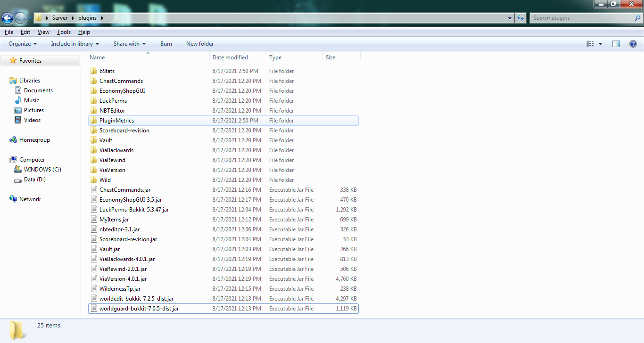Open the address bar history dropdown
Viewport: 644px width, 343px height.
coord(510,18)
